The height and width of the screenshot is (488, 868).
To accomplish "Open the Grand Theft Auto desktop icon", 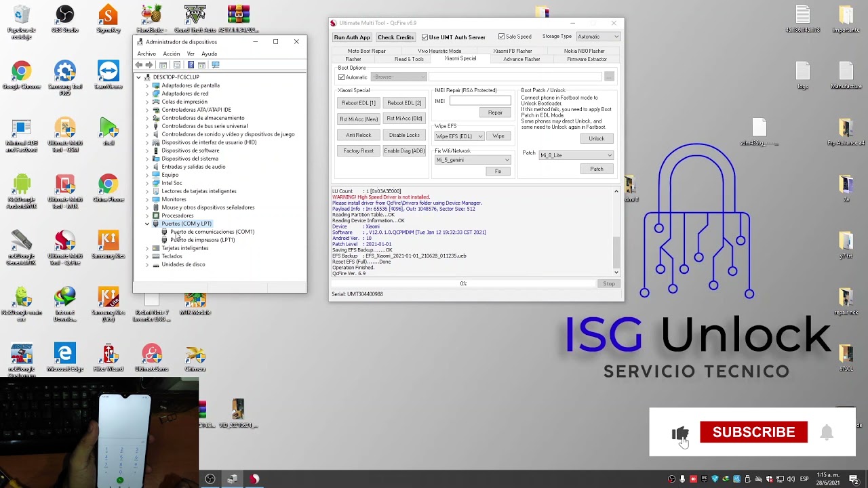I will 195,19.
